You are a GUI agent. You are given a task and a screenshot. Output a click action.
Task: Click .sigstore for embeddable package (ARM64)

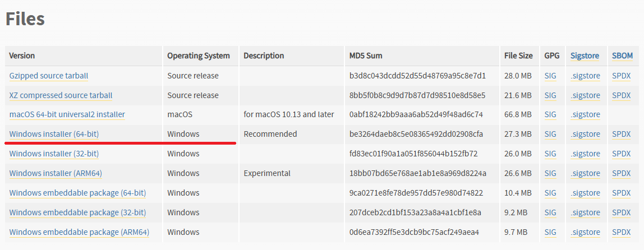[x=585, y=232]
